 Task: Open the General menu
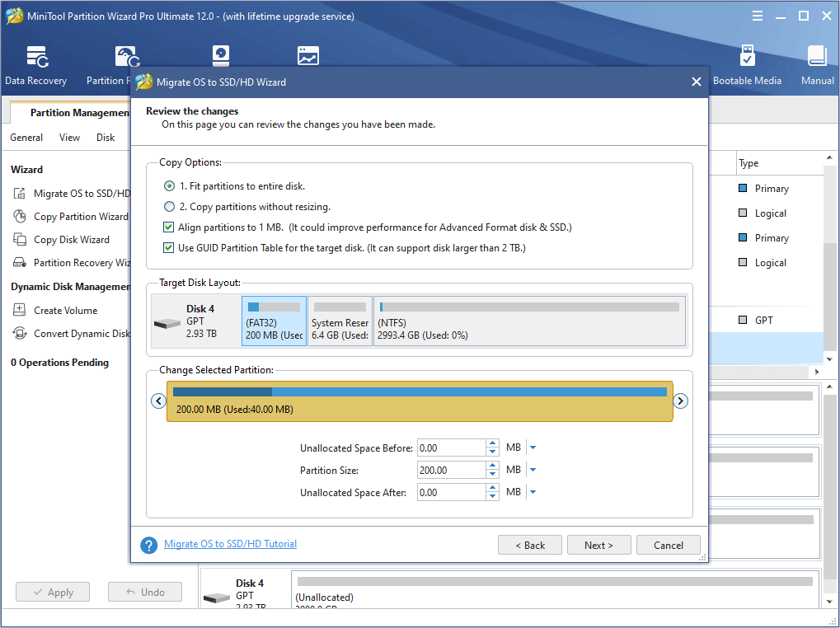(x=26, y=138)
